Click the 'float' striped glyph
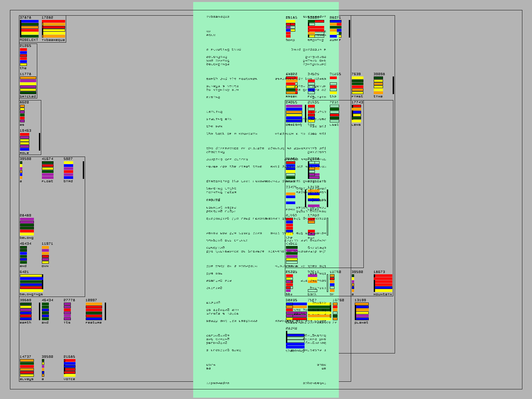This screenshot has height=399, width=532. click(x=48, y=170)
